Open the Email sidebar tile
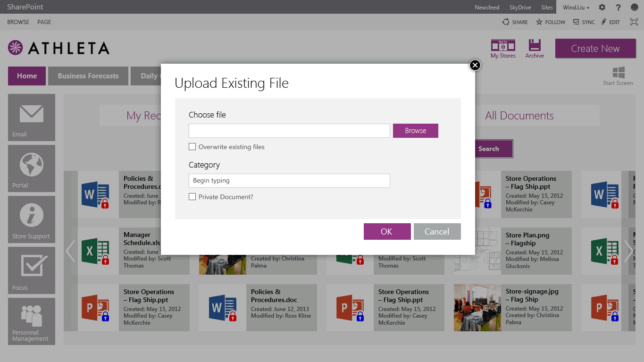644x362 pixels. click(32, 118)
